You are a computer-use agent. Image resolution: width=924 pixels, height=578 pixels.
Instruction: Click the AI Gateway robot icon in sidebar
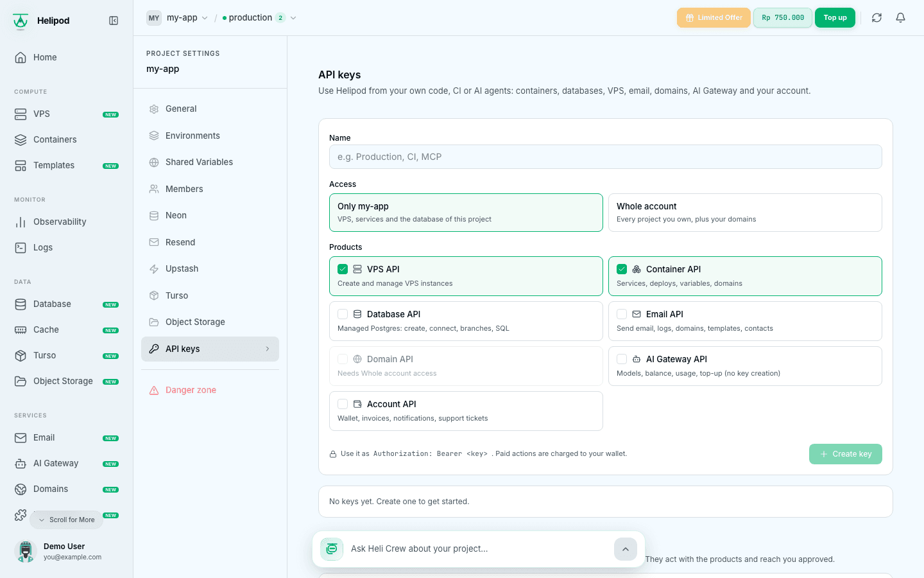(21, 463)
